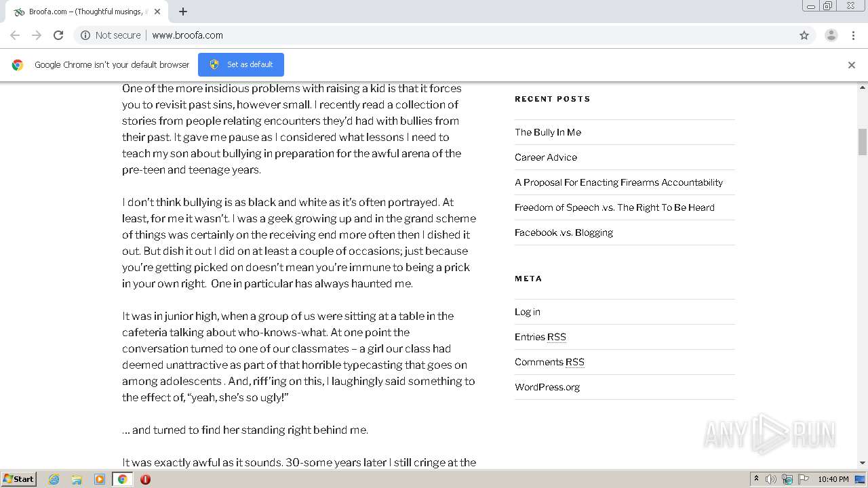The height and width of the screenshot is (488, 868).
Task: Click the Set as default button
Action: click(241, 64)
